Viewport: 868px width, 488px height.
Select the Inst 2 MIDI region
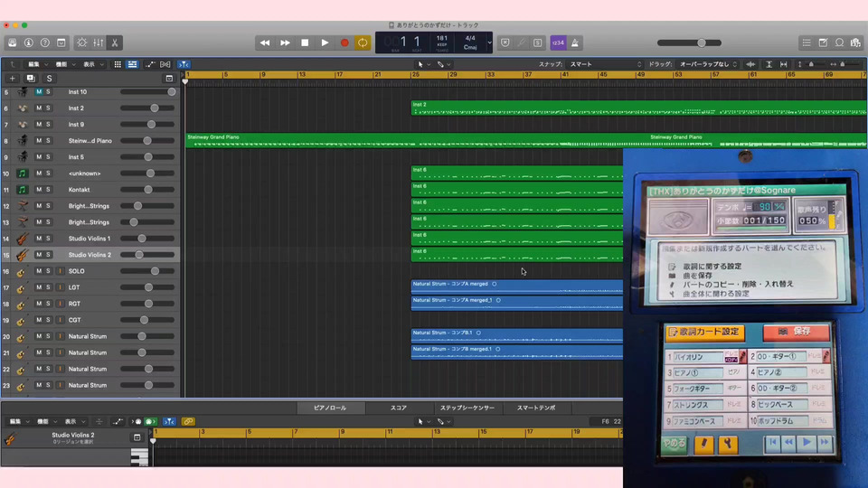click(x=639, y=108)
